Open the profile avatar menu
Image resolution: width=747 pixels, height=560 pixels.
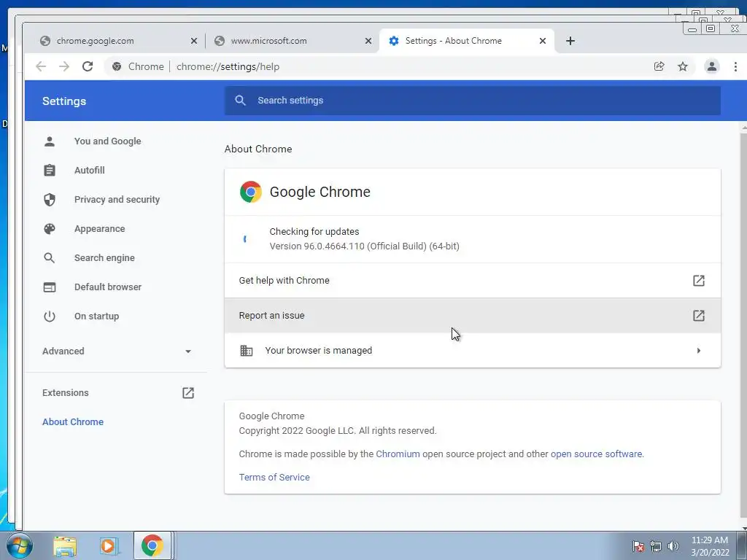712,66
